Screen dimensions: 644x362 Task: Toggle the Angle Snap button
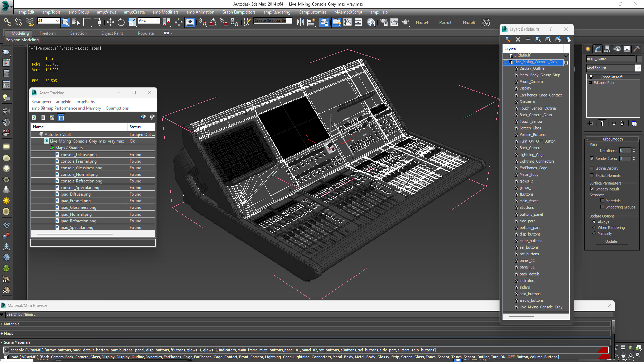[x=213, y=22]
